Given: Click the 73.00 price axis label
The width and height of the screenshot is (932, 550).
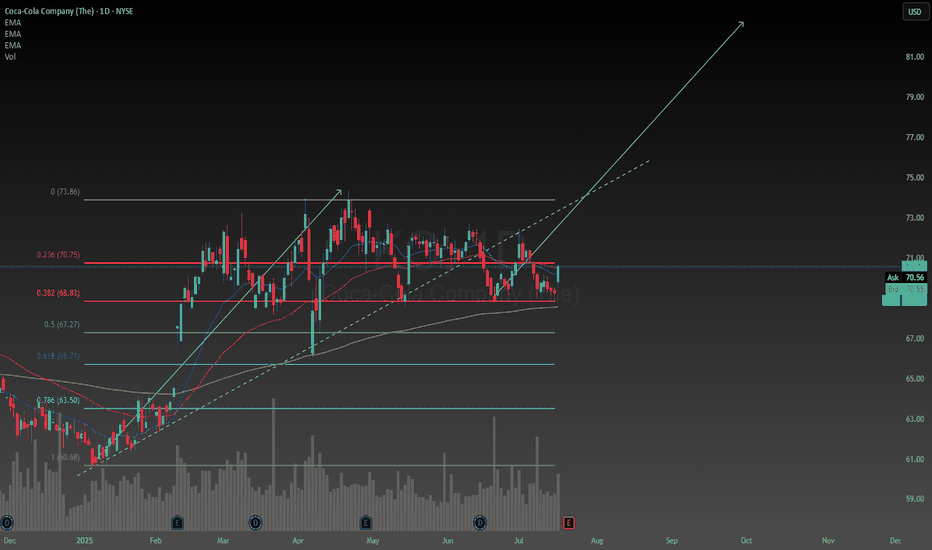Looking at the screenshot, I should coord(915,218).
